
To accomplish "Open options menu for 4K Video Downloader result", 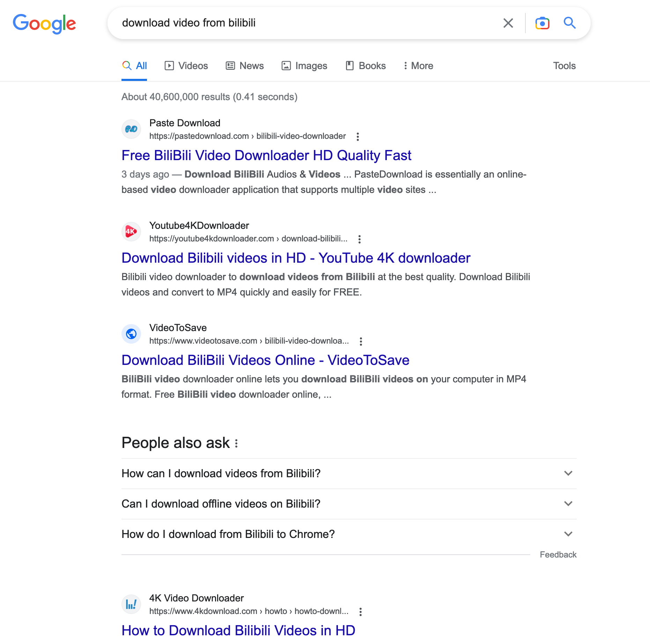I will pos(361,612).
